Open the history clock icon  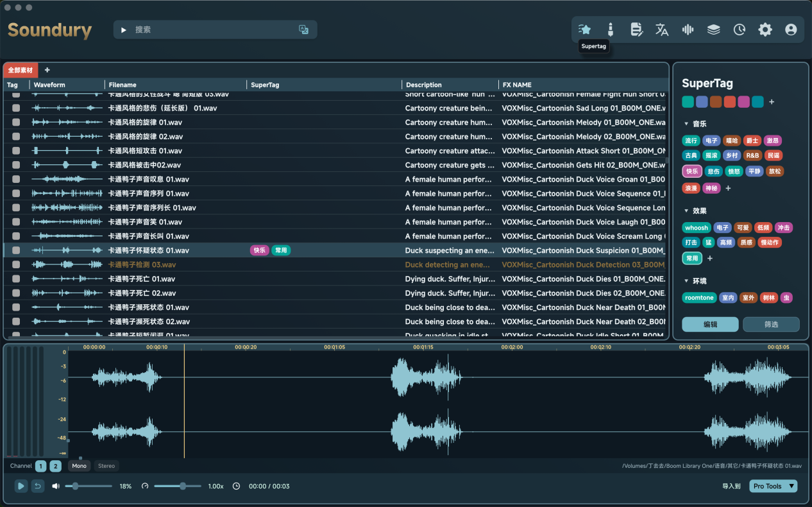(740, 30)
